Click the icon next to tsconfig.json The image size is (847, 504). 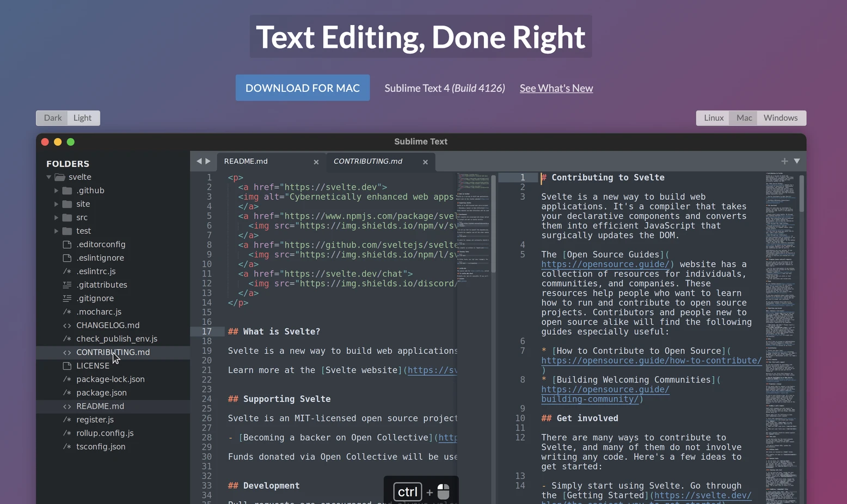coord(67,446)
